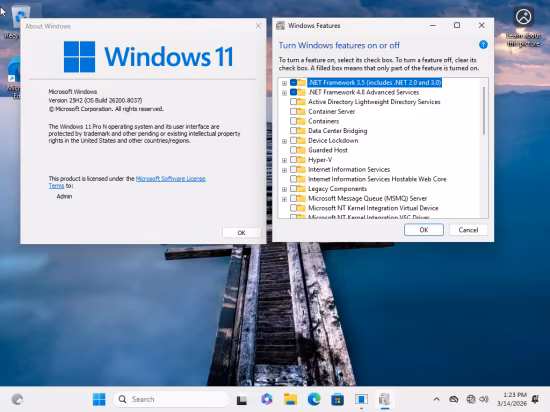Expand Legacy Components node
The image size is (550, 412).
(284, 189)
